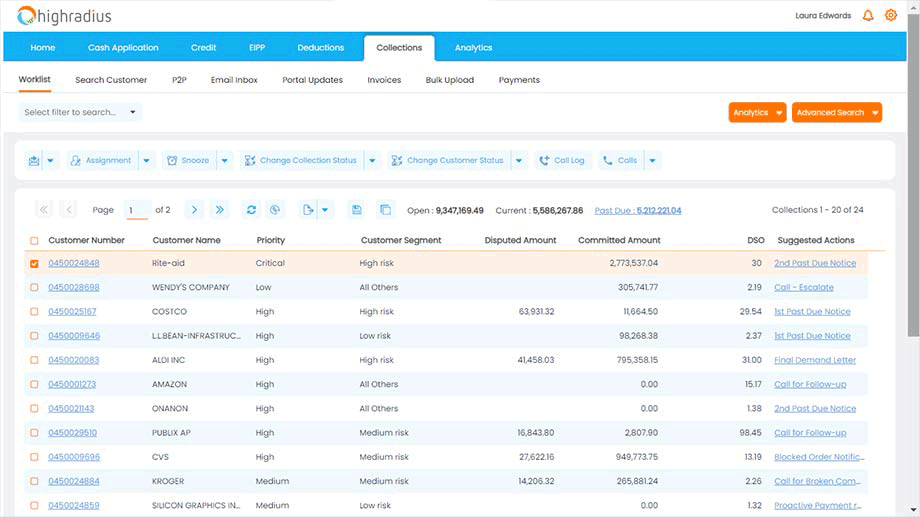The image size is (920, 517).
Task: Uncheck the Rite-aid row checkbox
Action: click(x=35, y=264)
